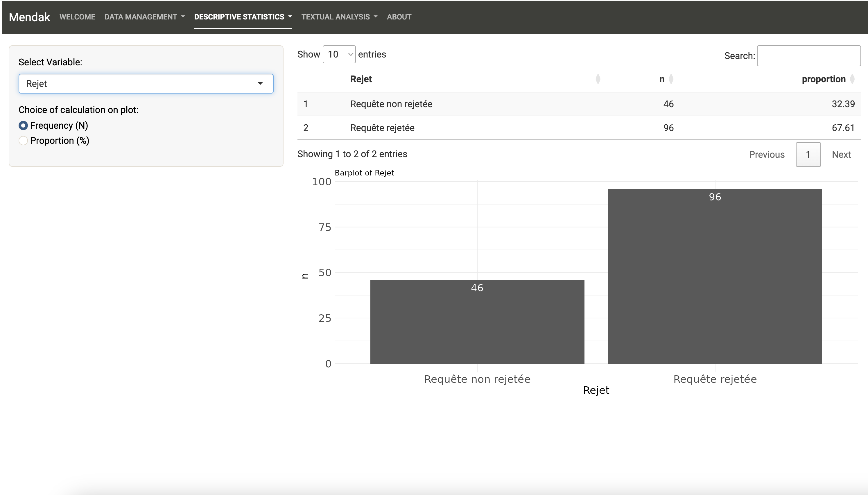This screenshot has width=868, height=495.
Task: Sort table by n column arrows
Action: (671, 79)
